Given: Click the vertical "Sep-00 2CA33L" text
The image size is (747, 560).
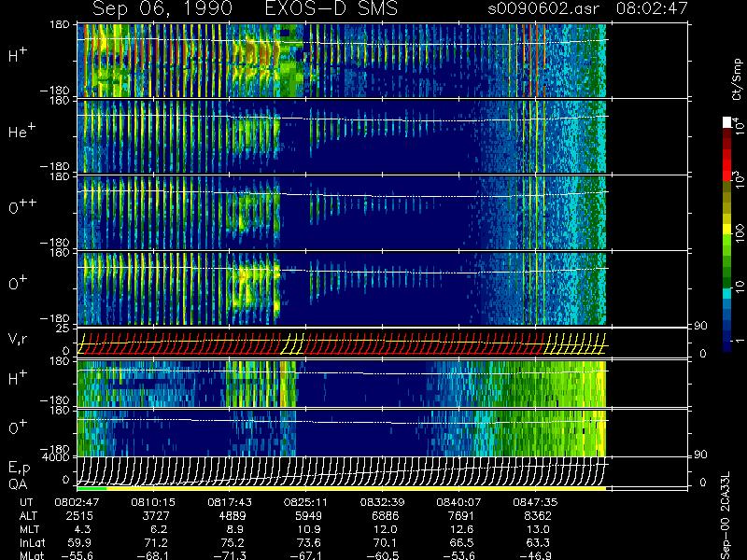Looking at the screenshot, I should tap(726, 516).
